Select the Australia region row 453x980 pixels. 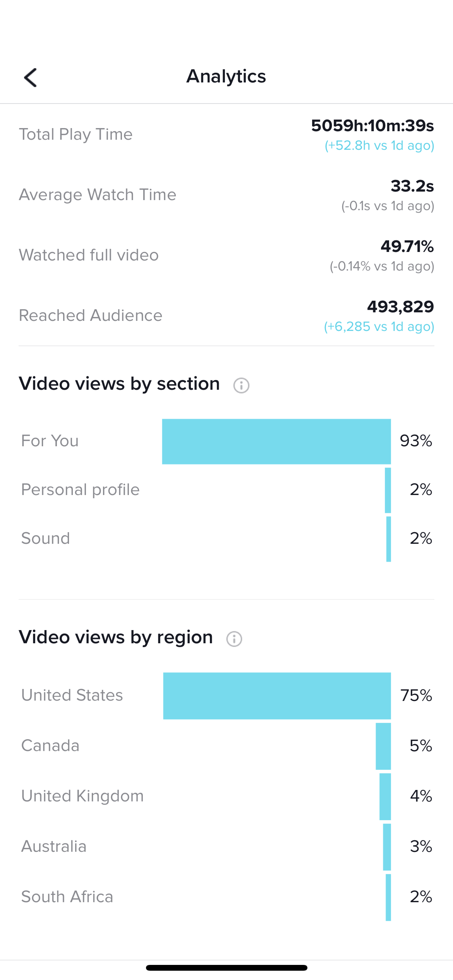[226, 846]
